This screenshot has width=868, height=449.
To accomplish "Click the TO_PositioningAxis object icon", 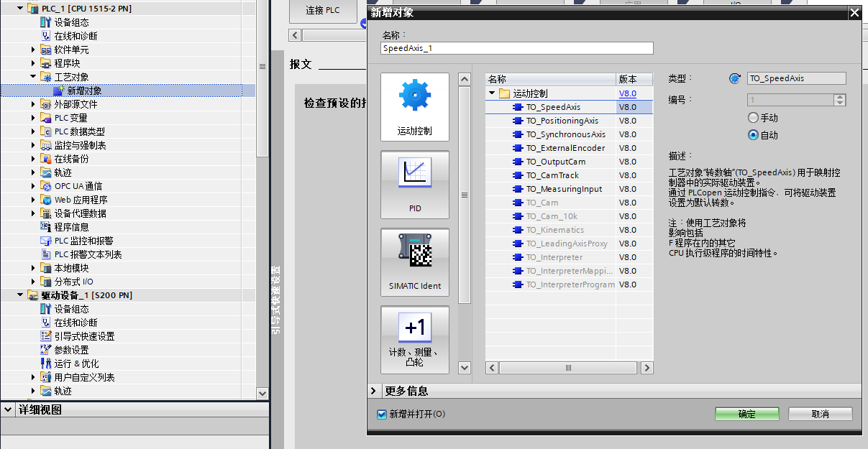I will (518, 121).
